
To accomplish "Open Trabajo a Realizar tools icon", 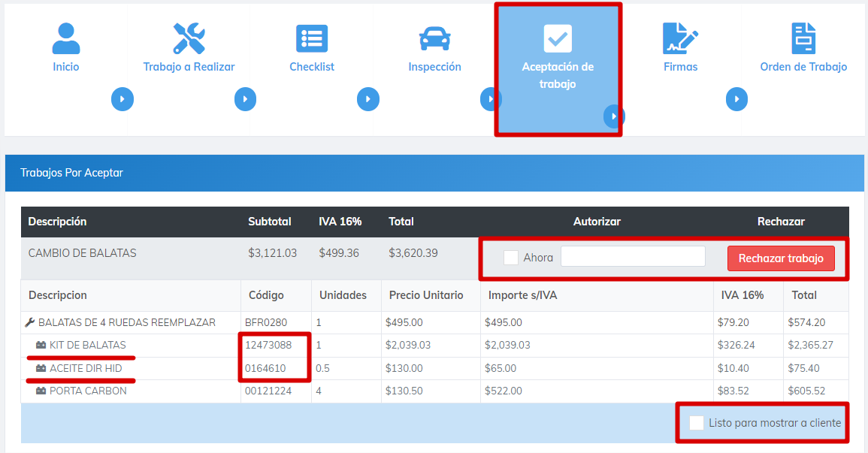I will click(189, 38).
